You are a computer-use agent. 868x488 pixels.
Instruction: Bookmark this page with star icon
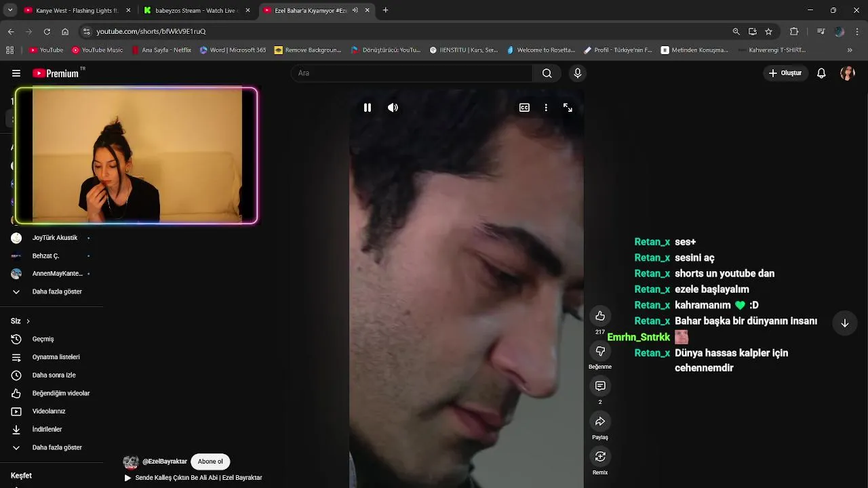click(768, 31)
